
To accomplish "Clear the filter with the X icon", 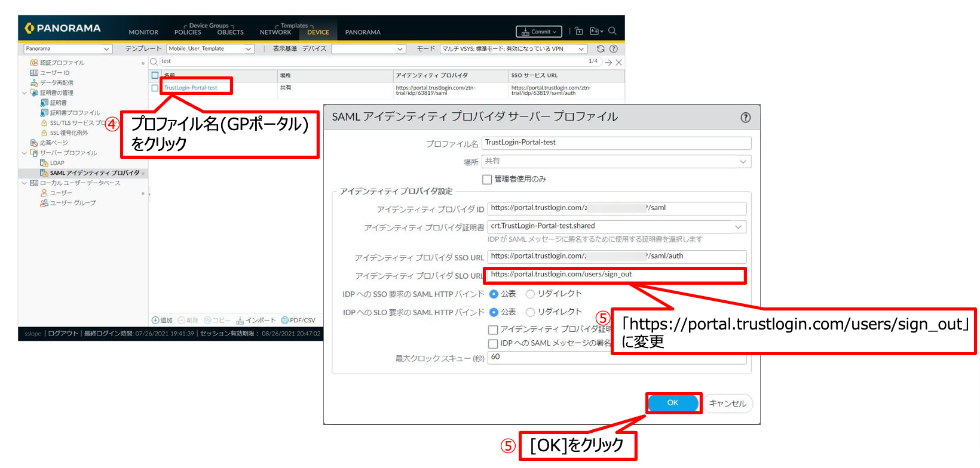I will click(x=619, y=62).
